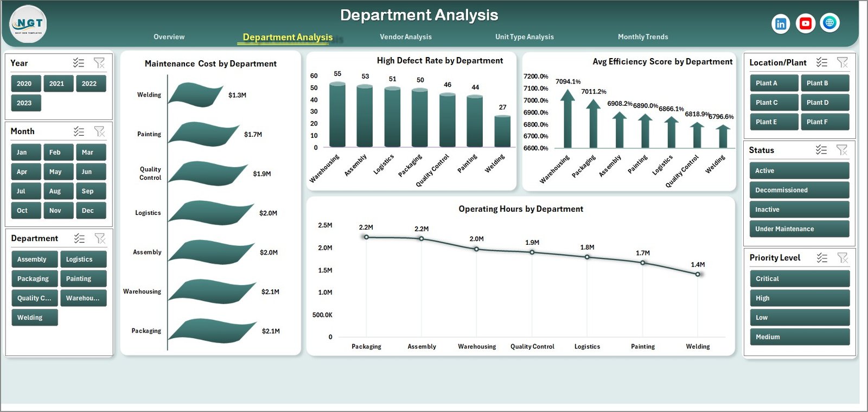Select the Welding department button
Viewport: 868px width, 412px height.
pos(34,318)
